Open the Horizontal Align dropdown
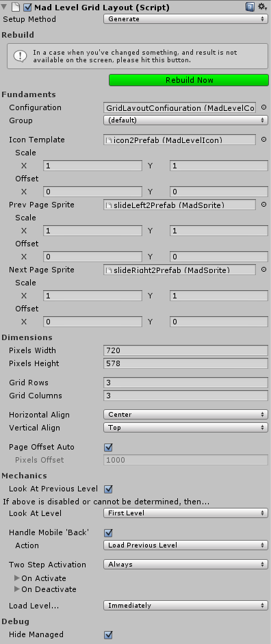Screen dimensions: 271x644 (185, 415)
